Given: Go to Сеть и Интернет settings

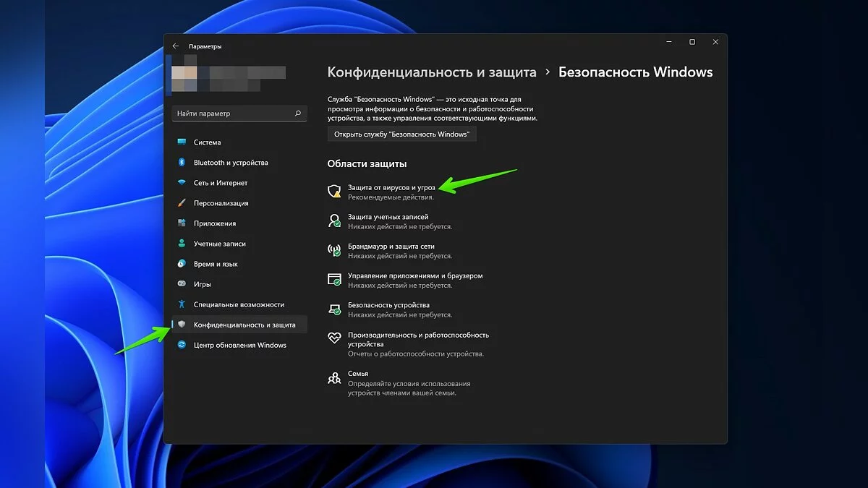Looking at the screenshot, I should click(239, 183).
